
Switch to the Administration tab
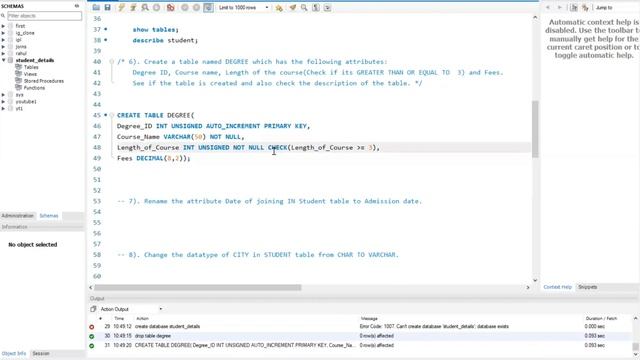(x=18, y=216)
